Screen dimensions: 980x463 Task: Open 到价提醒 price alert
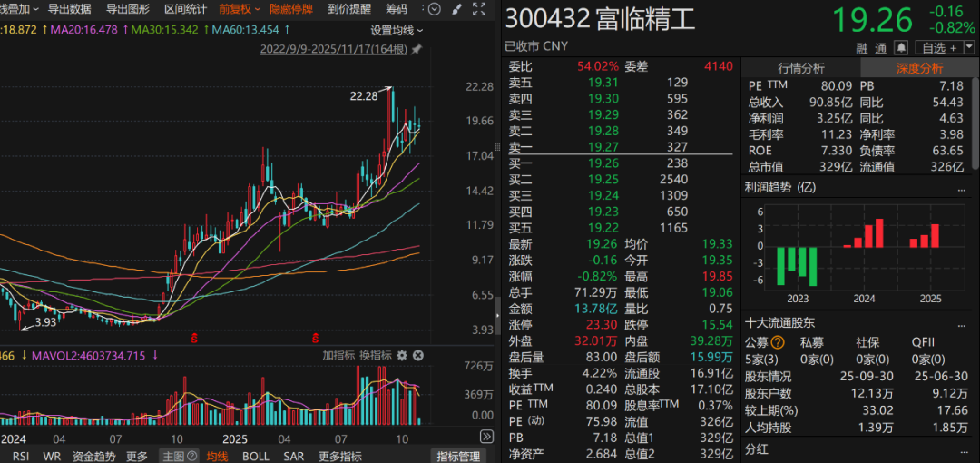point(349,9)
